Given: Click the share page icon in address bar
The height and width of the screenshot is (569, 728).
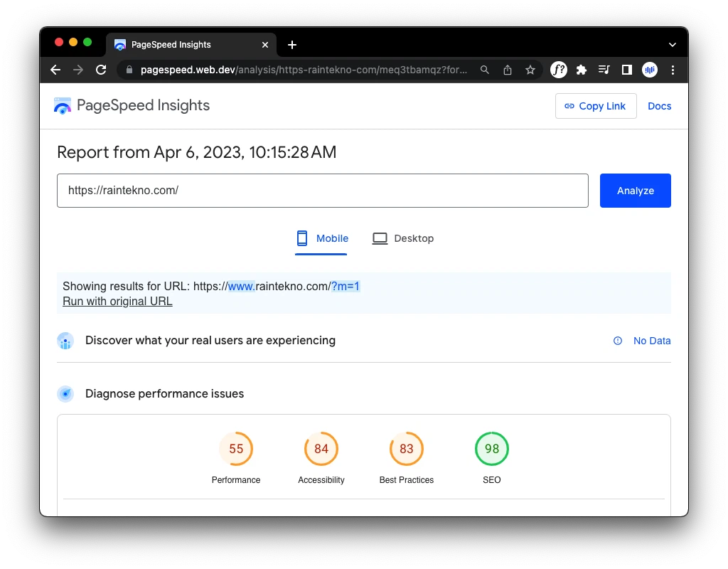Looking at the screenshot, I should point(508,70).
